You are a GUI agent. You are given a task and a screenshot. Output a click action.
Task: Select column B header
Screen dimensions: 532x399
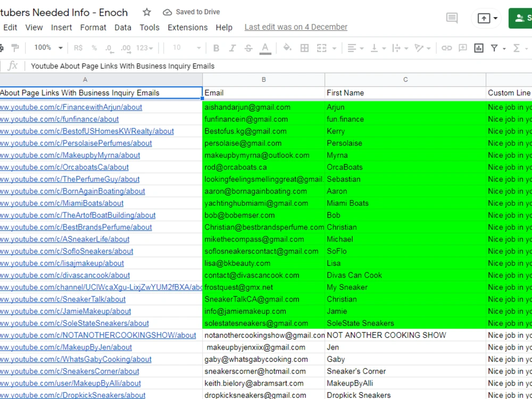tap(264, 80)
